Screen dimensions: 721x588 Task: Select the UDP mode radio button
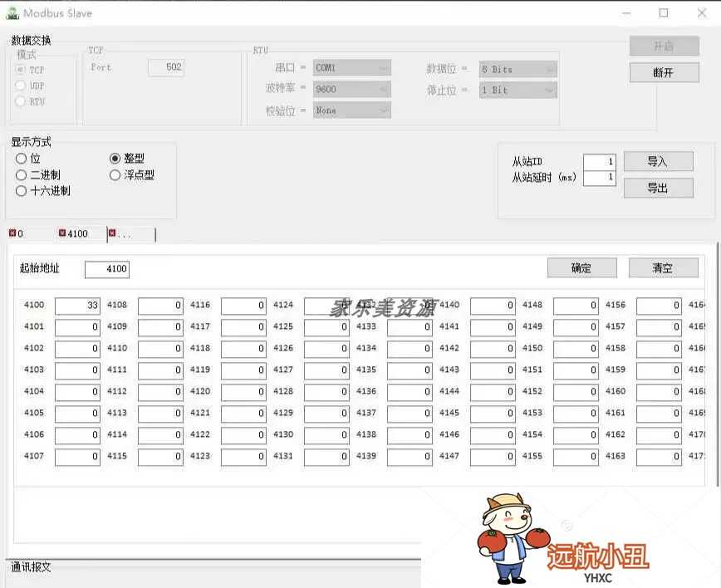[20, 85]
